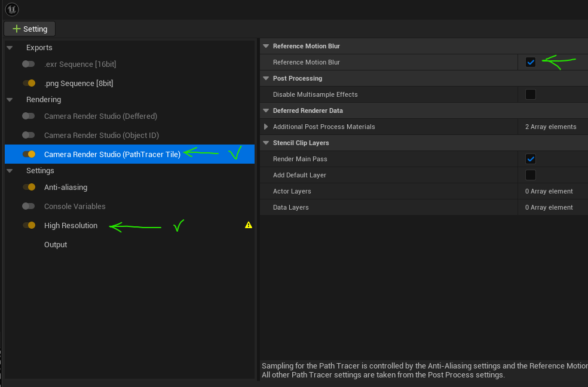Check the Add Default Layer checkbox
The height and width of the screenshot is (387, 588).
[x=530, y=175]
